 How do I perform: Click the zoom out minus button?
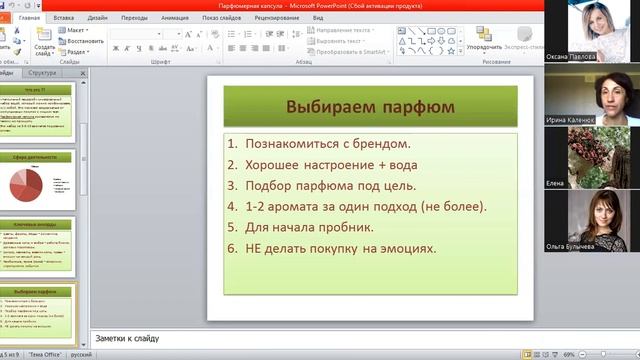tap(583, 355)
